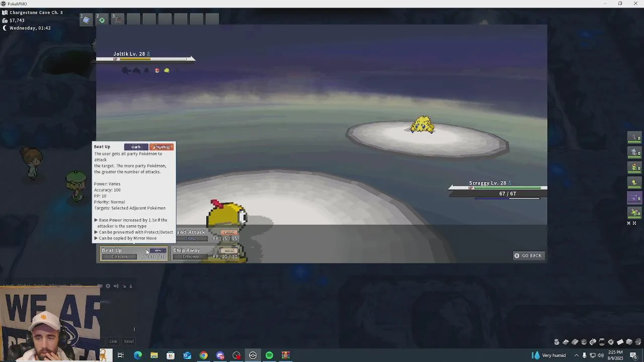Select second party Pokémon on right sidebar
The width and height of the screenshot is (644, 362).
tap(634, 152)
